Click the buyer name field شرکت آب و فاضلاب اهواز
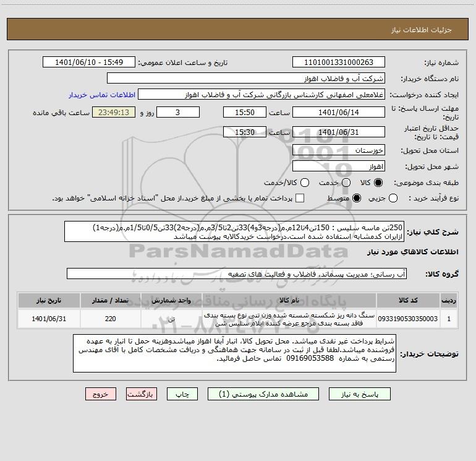Screen dimensions: 476x461 246,79
